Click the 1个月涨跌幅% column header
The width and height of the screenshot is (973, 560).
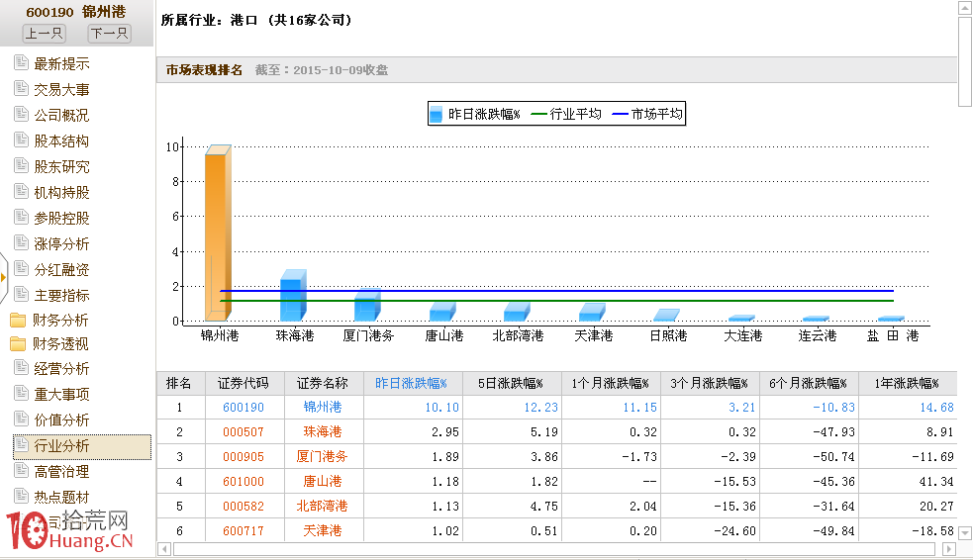pos(611,383)
